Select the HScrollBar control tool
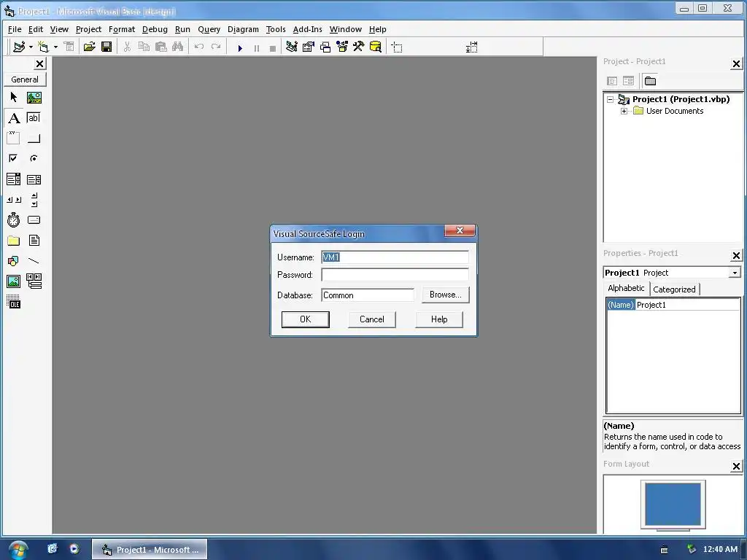Viewport: 747px width, 560px height. [13, 200]
